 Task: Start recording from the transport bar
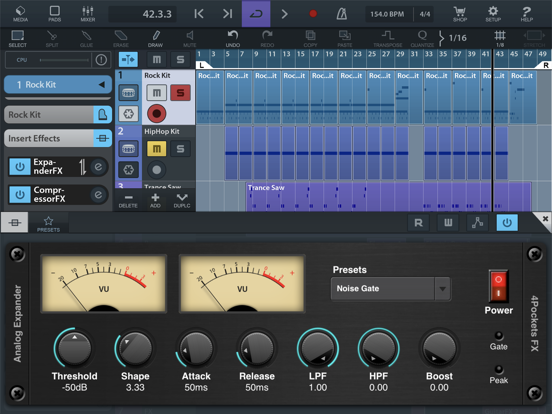tap(313, 14)
